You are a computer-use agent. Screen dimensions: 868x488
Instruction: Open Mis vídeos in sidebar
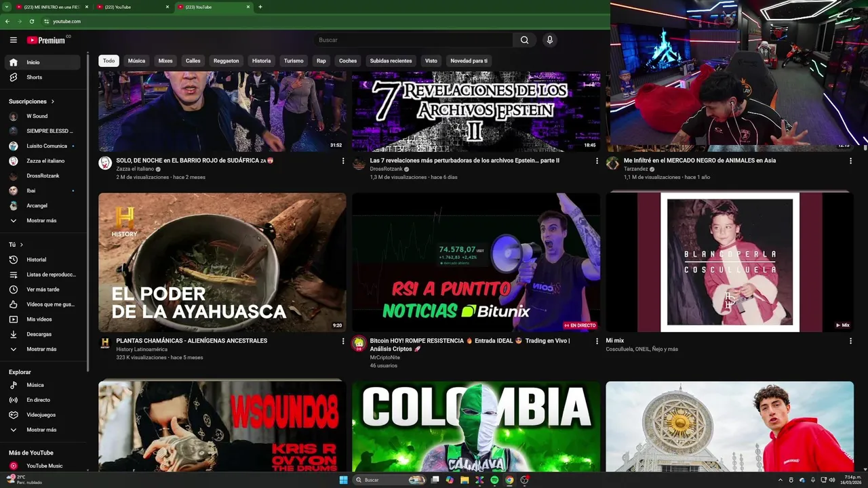(x=42, y=319)
